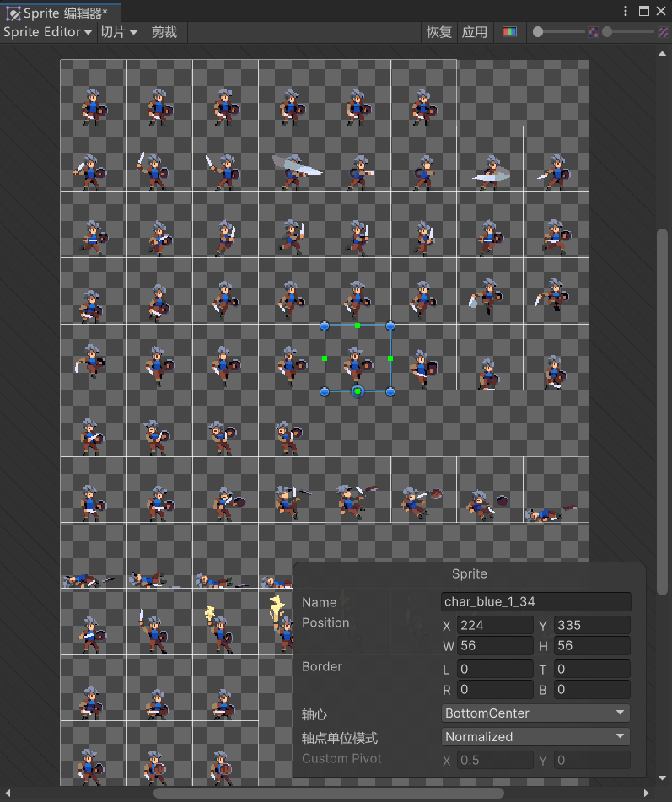This screenshot has width=672, height=802.
Task: Click the Sprite editor tab icon
Action: coord(13,13)
